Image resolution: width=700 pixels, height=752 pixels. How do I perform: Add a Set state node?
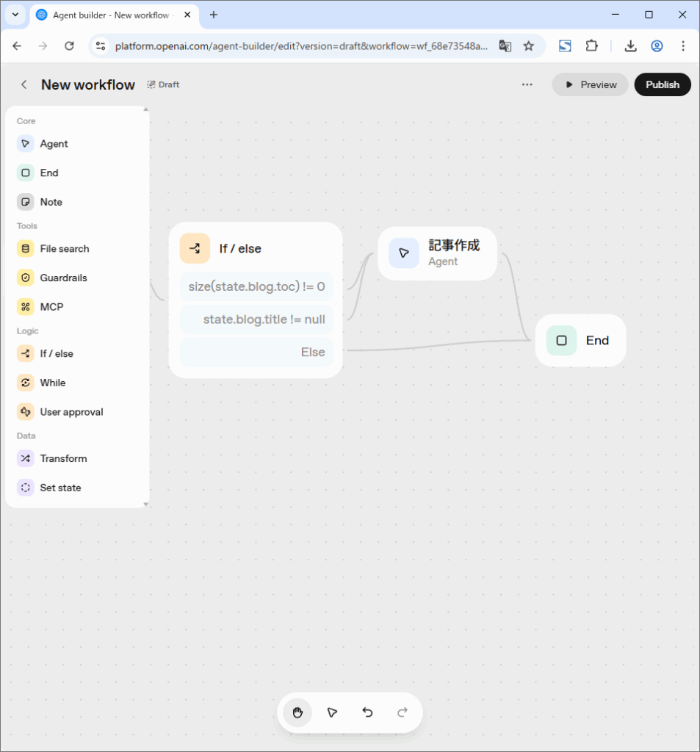point(60,487)
